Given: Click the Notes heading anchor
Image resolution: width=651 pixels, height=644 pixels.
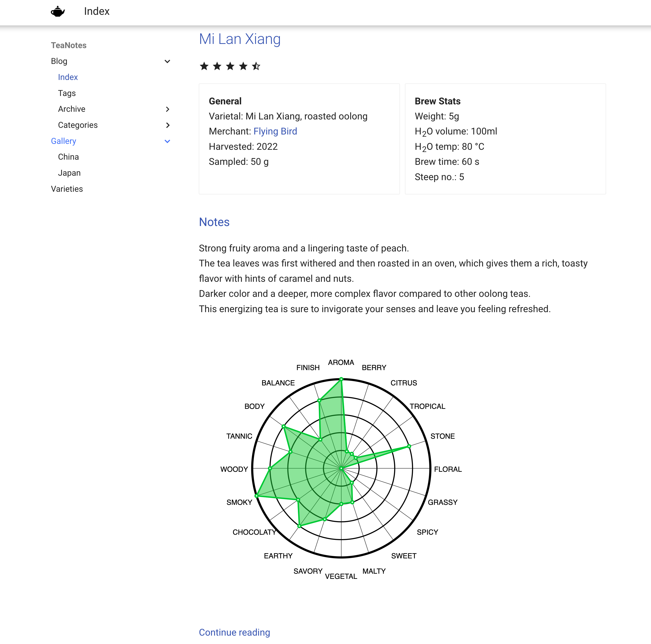Looking at the screenshot, I should tap(214, 222).
